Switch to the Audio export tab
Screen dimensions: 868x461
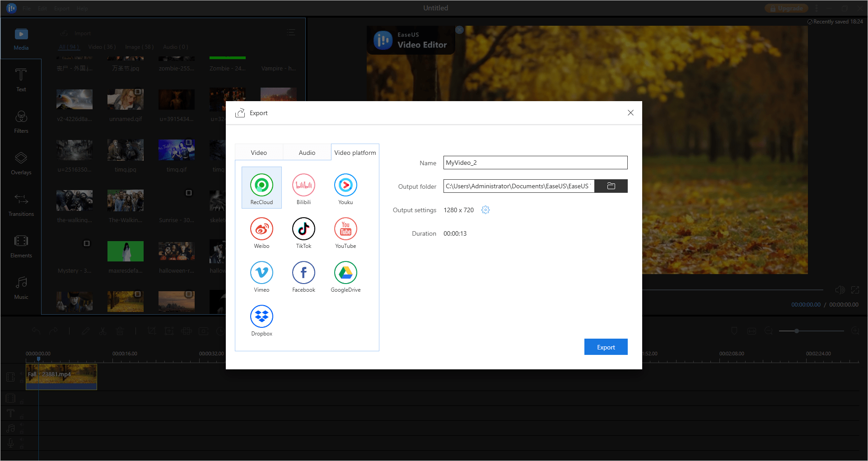coord(307,153)
